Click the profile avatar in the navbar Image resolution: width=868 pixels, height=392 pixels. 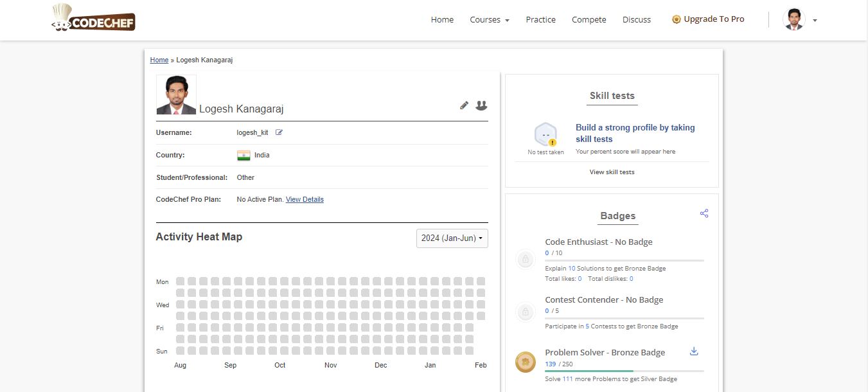pos(794,19)
